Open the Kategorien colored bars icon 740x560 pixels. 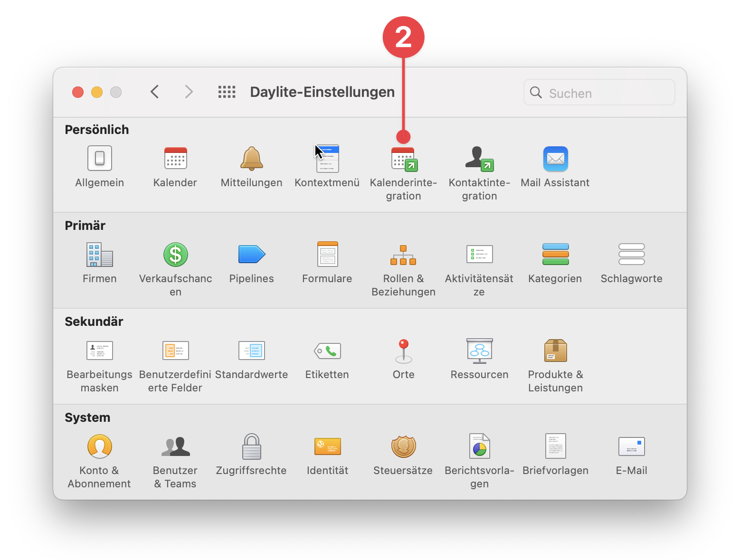point(555,255)
